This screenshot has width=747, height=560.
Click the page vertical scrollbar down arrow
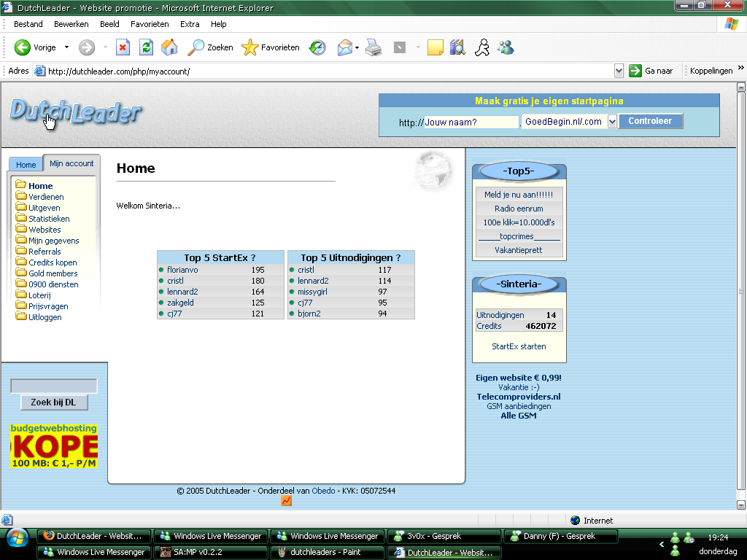[741, 505]
